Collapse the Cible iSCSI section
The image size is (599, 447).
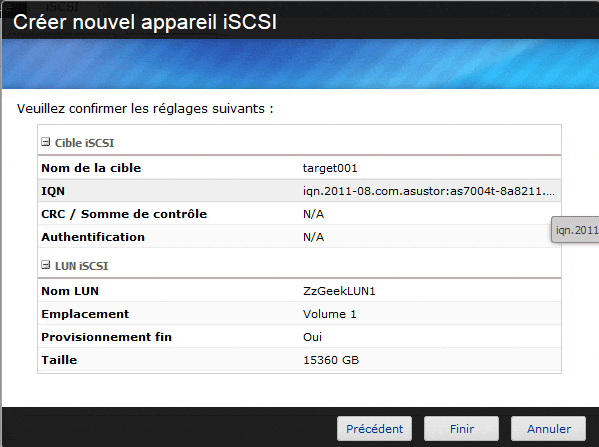tap(45, 142)
